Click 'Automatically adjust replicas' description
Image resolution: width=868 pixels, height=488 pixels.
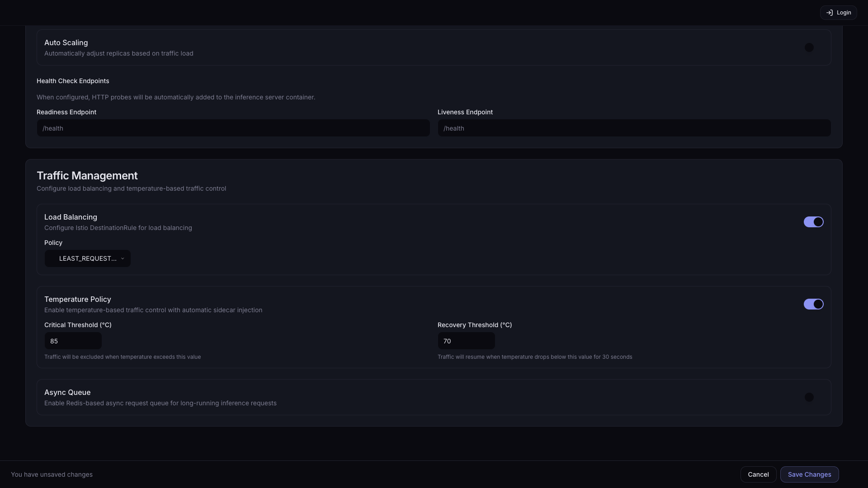pyautogui.click(x=119, y=53)
